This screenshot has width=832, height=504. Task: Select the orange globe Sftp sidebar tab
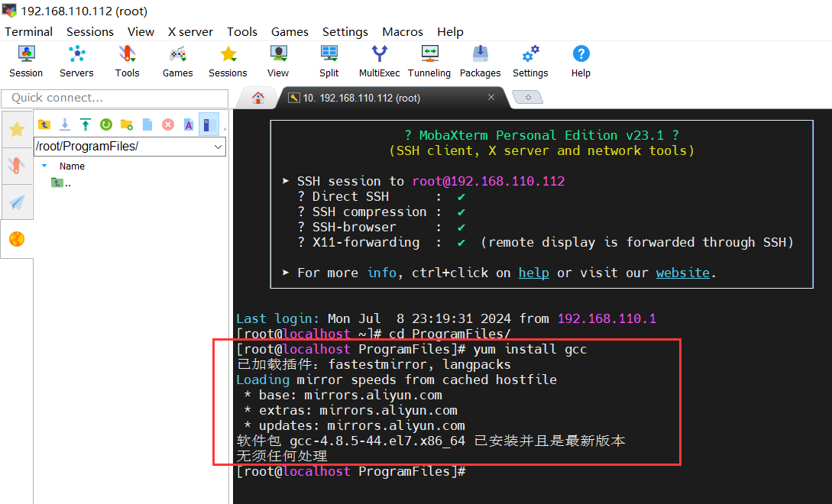17,239
